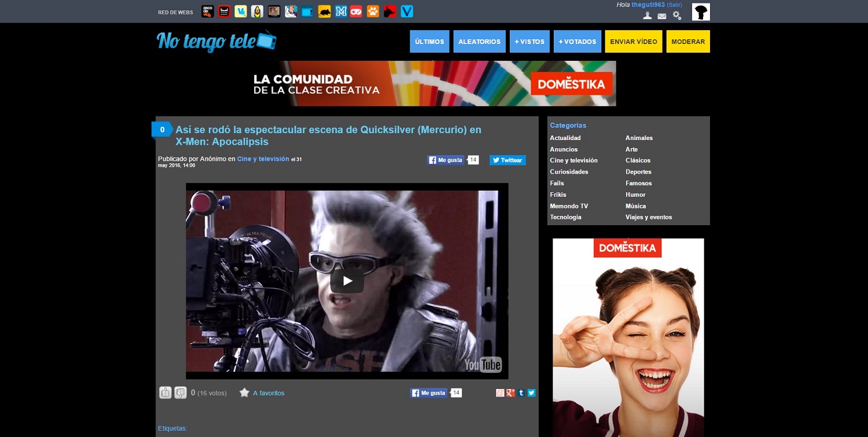868x437 pixels.
Task: Click the Twittear button
Action: coord(507,160)
